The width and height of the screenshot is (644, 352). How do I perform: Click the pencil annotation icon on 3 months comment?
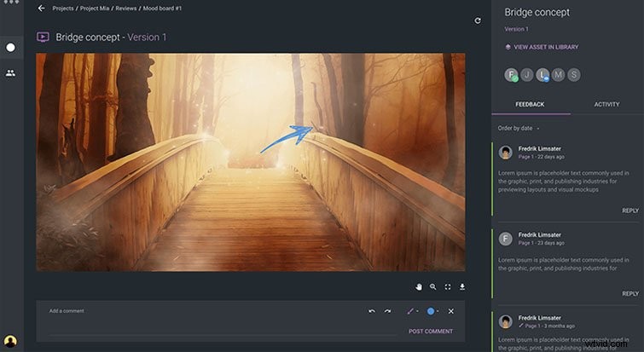pos(521,326)
